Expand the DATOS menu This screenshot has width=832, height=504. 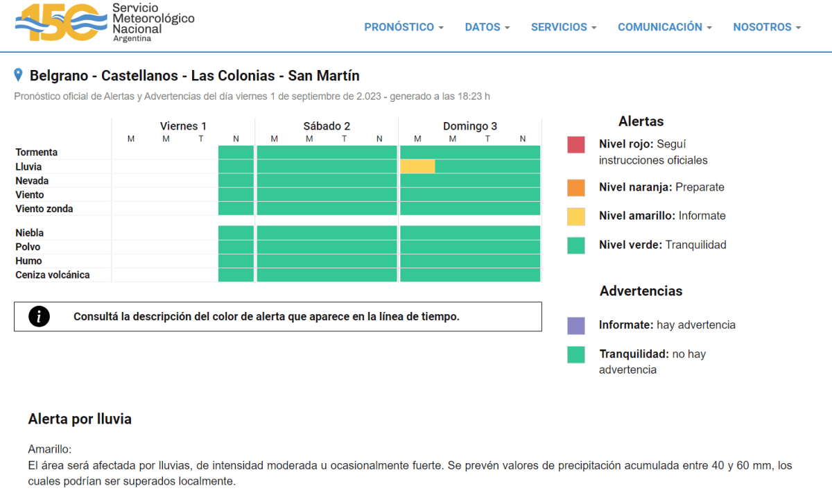(487, 27)
